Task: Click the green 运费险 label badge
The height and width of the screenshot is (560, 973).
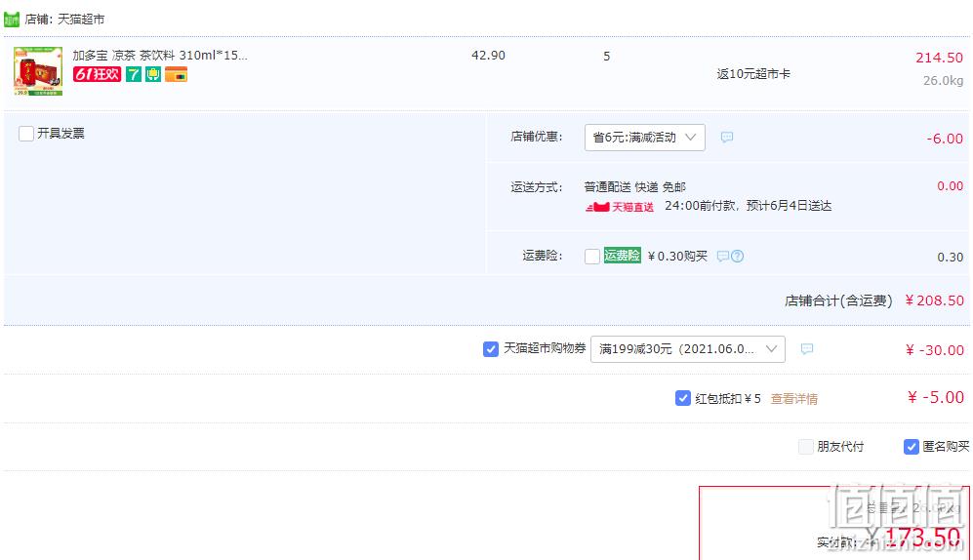Action: (x=623, y=256)
